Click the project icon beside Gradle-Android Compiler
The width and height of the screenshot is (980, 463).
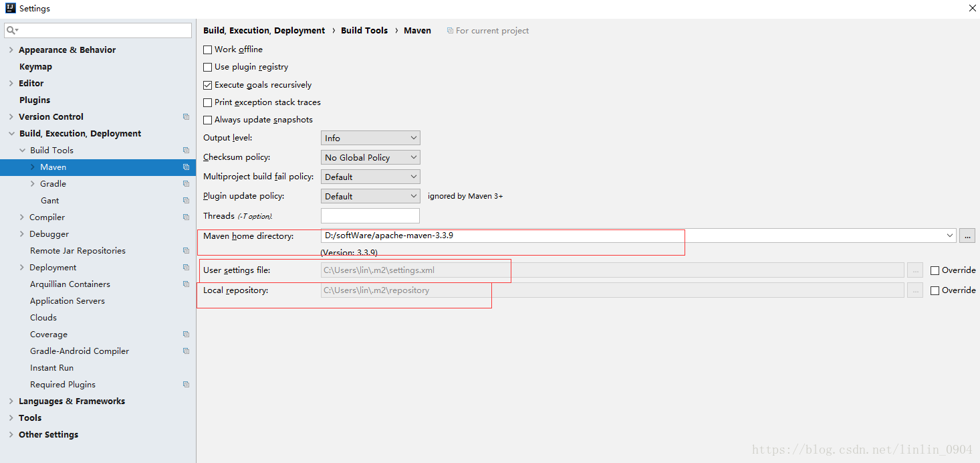click(x=186, y=351)
